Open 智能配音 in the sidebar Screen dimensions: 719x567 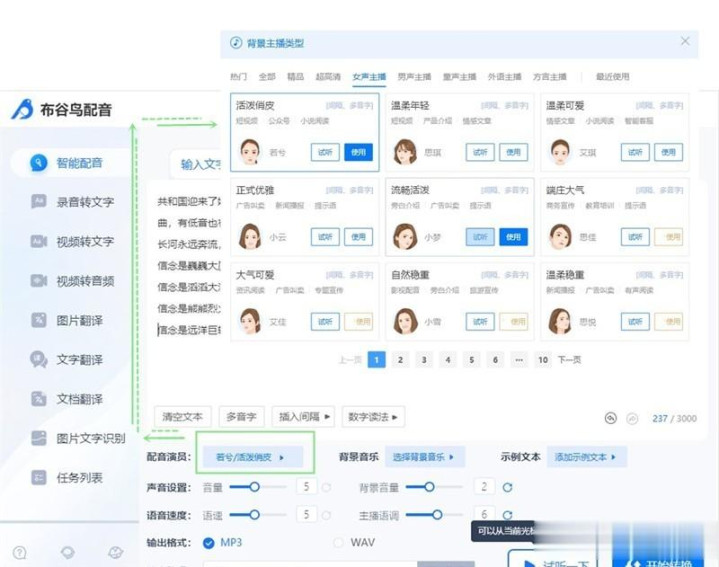pyautogui.click(x=69, y=163)
